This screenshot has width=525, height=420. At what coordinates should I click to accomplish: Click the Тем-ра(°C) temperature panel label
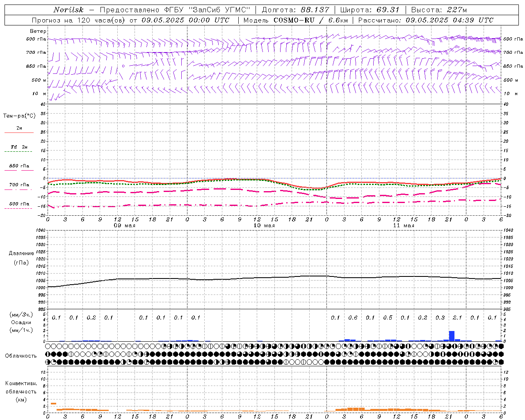(x=19, y=116)
